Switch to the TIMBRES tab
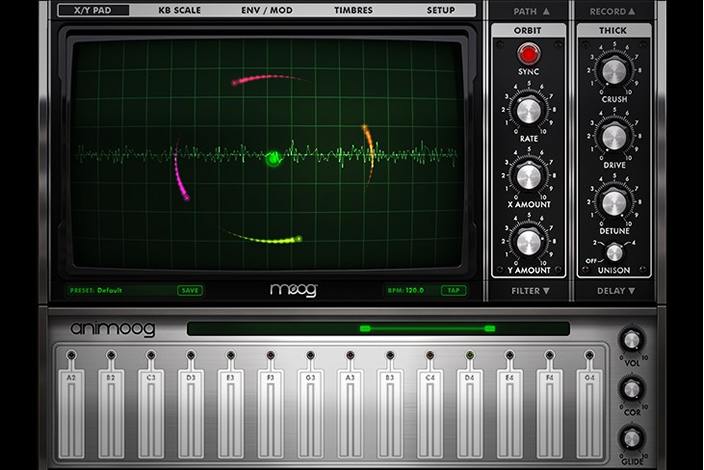The width and height of the screenshot is (704, 470). click(353, 10)
